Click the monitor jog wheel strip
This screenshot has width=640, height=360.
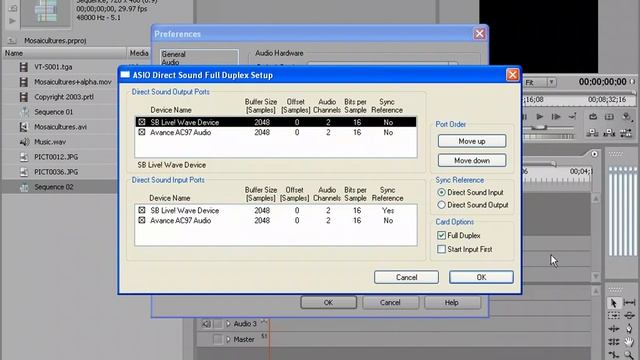[x=549, y=136]
